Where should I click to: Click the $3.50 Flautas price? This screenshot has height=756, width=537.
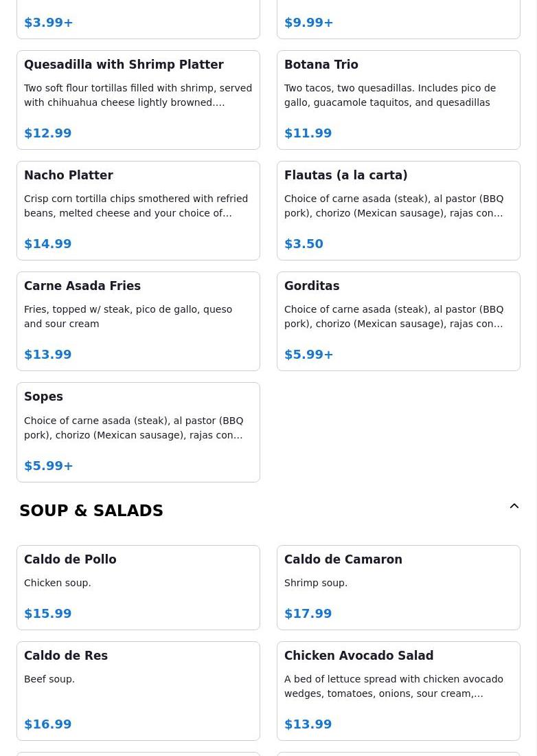pos(304,244)
